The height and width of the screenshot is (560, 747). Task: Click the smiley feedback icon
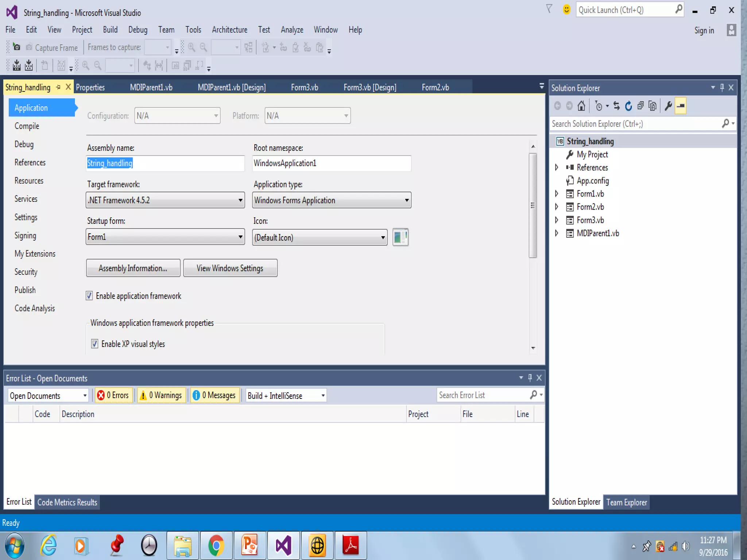566,9
